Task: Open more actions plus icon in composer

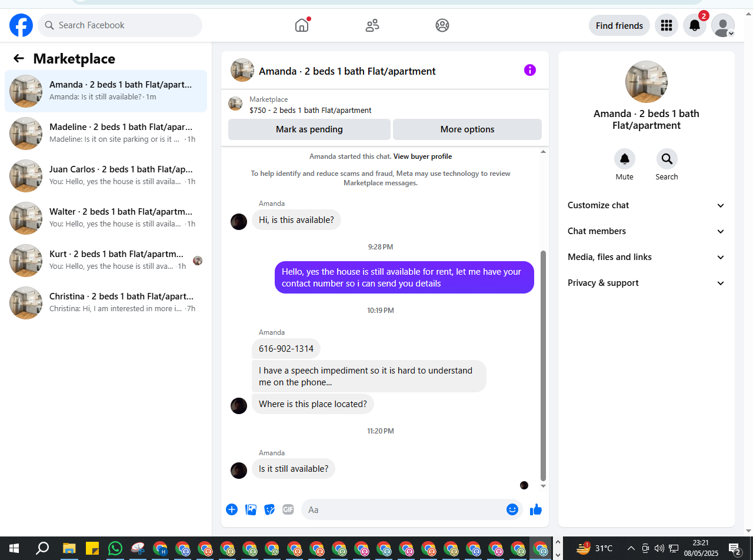Action: (x=232, y=509)
